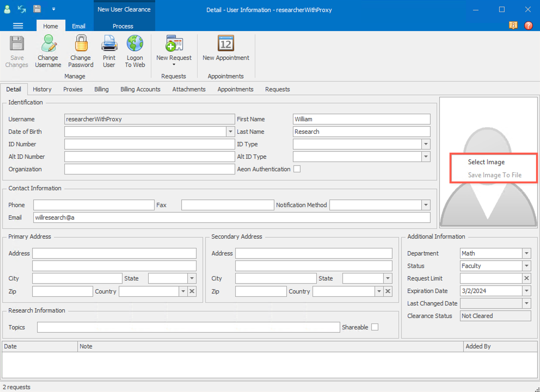Open the Email ribbon tab
Screen dimensions: 540x392
click(78, 26)
